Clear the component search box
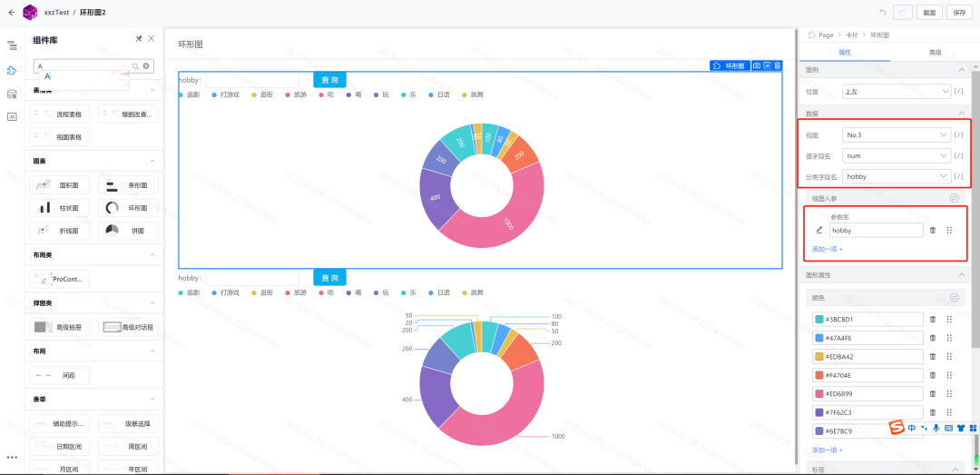This screenshot has height=475, width=980. pos(145,65)
